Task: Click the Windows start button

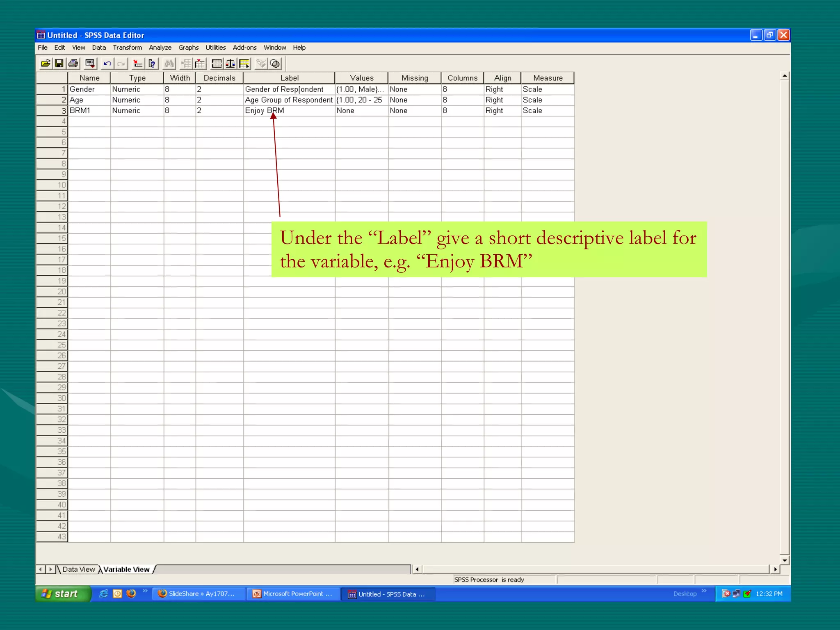Action: point(63,594)
